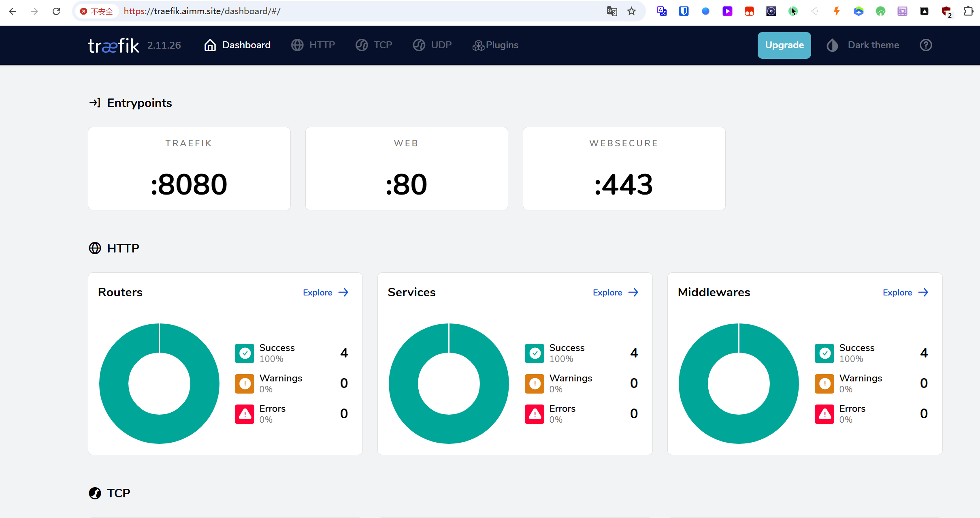Switch to the TCP nav tab
The height and width of the screenshot is (518, 980).
point(374,45)
